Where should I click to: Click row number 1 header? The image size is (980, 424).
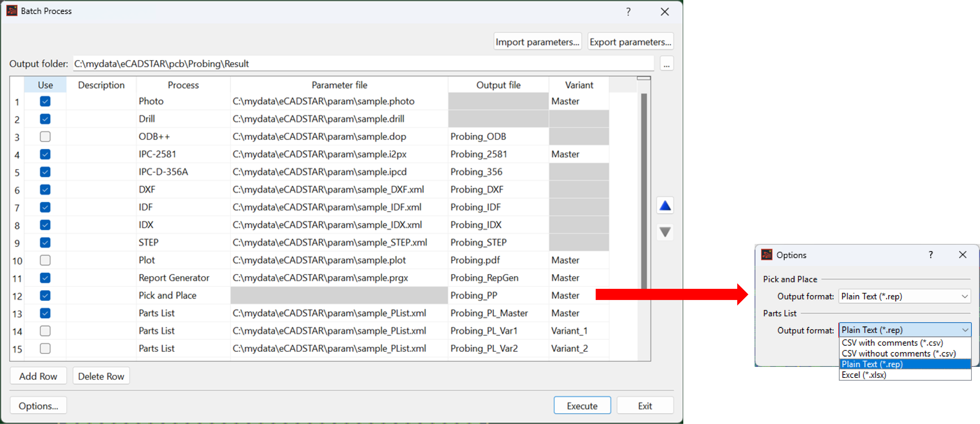tap(17, 102)
